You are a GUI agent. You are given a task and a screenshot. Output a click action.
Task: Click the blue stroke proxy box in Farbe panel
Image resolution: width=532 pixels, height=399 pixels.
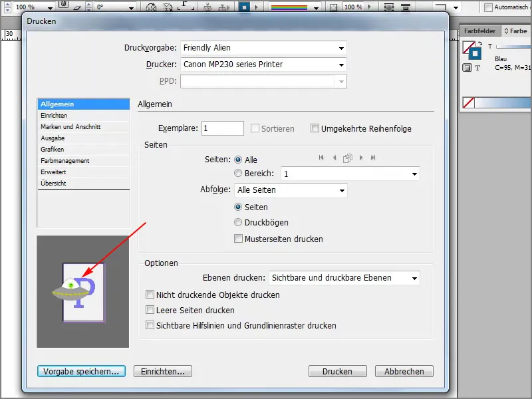(x=475, y=54)
